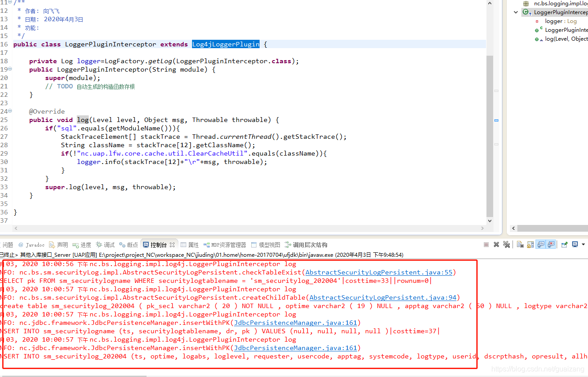Click the editor vertical scrollbar up arrow
Image resolution: width=588 pixels, height=377 pixels.
[x=490, y=3]
